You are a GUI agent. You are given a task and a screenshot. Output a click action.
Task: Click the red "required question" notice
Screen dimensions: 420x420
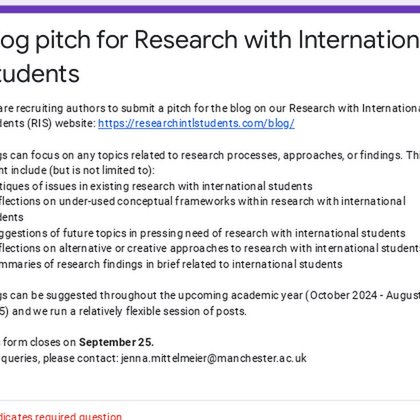tap(61, 416)
